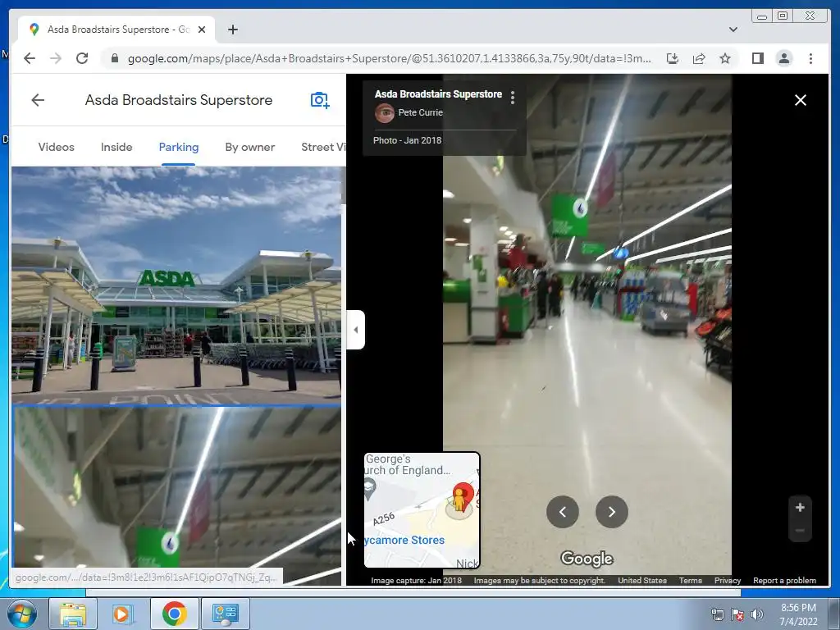Open the Chrome profile menu
The width and height of the screenshot is (840, 630).
[783, 58]
